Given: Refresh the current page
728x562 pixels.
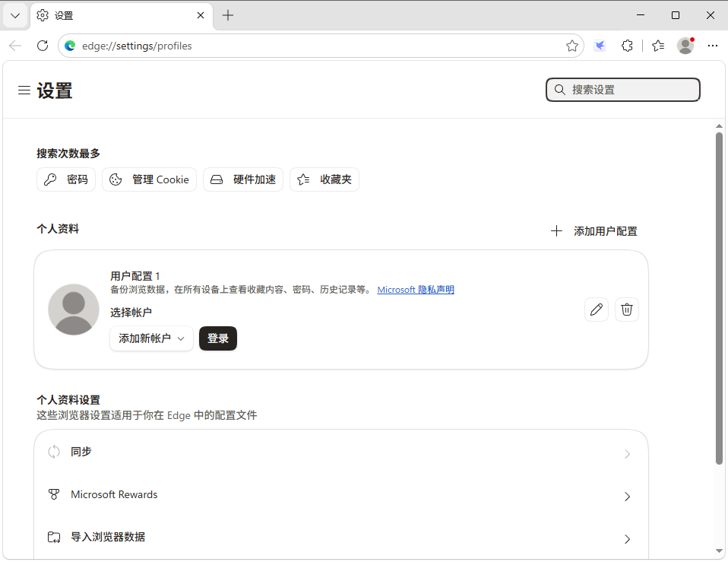Looking at the screenshot, I should point(43,46).
